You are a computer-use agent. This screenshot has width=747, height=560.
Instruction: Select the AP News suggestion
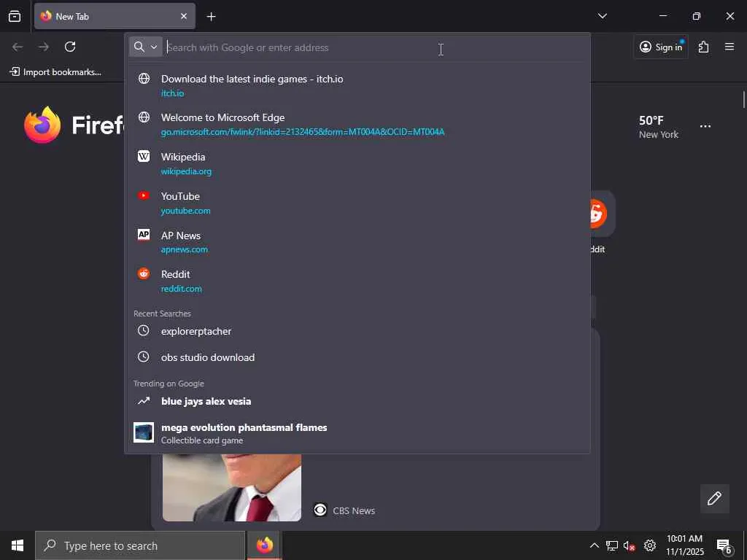tap(357, 242)
